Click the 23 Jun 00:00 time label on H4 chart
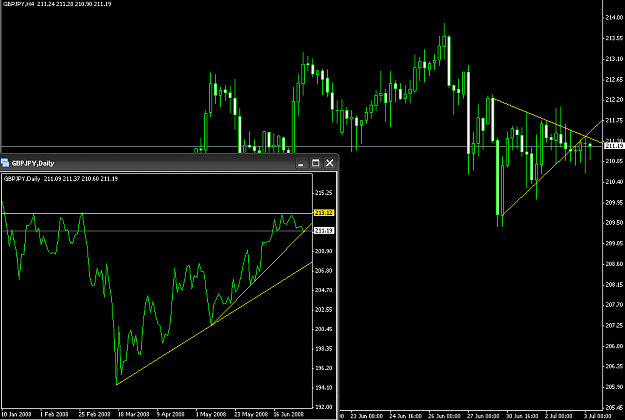Image resolution: width=625 pixels, height=420 pixels. [367, 416]
